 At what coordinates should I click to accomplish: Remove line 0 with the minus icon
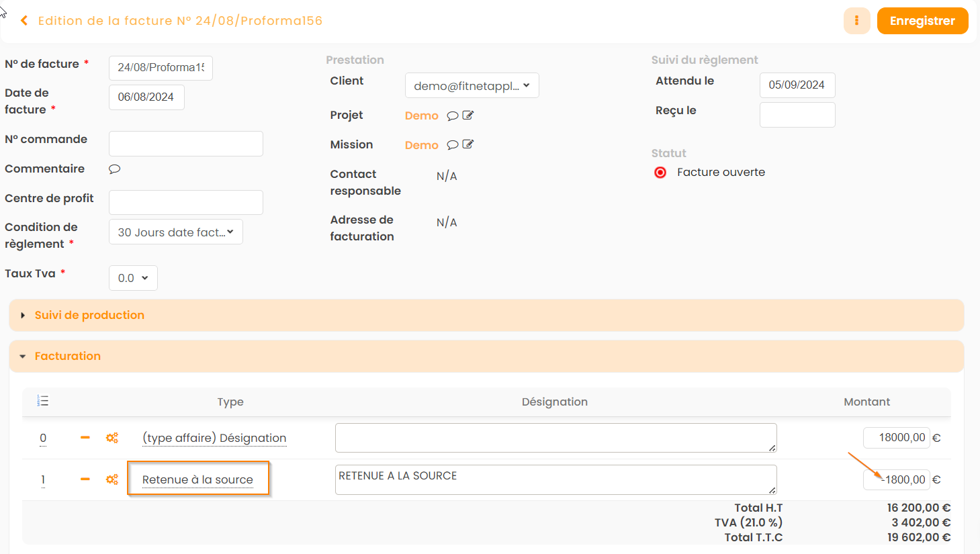pyautogui.click(x=85, y=438)
